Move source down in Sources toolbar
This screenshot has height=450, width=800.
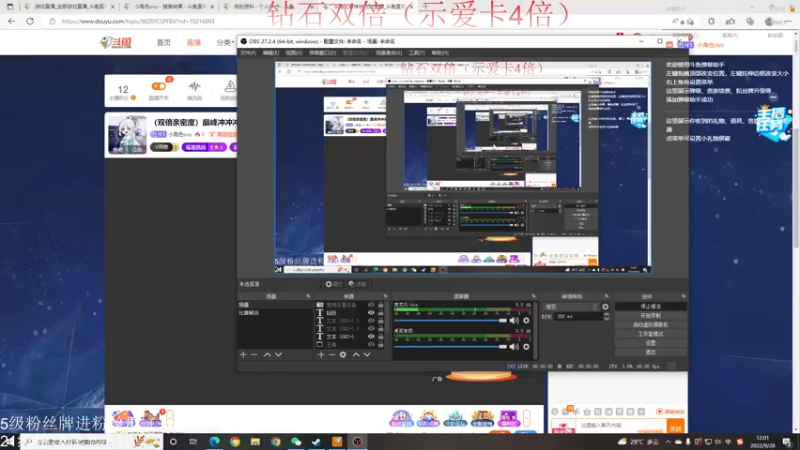[367, 355]
